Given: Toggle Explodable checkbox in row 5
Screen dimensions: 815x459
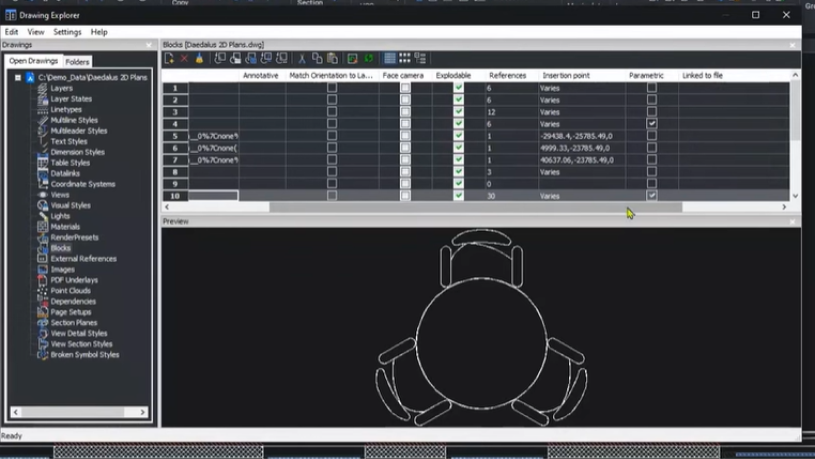Looking at the screenshot, I should pyautogui.click(x=458, y=136).
